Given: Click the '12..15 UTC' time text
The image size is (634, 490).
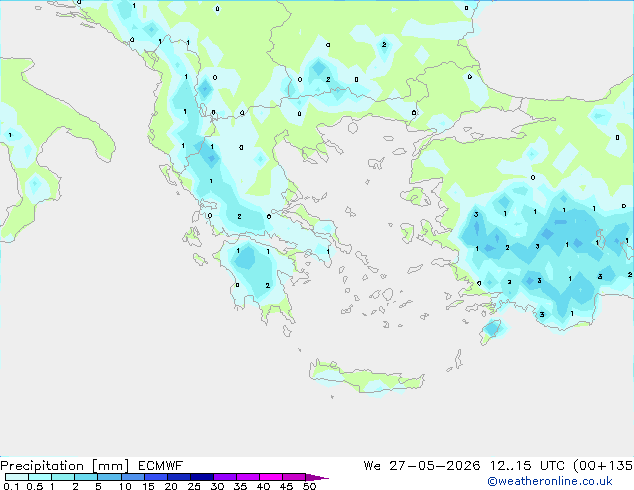Looking at the screenshot, I should pyautogui.click(x=527, y=466).
